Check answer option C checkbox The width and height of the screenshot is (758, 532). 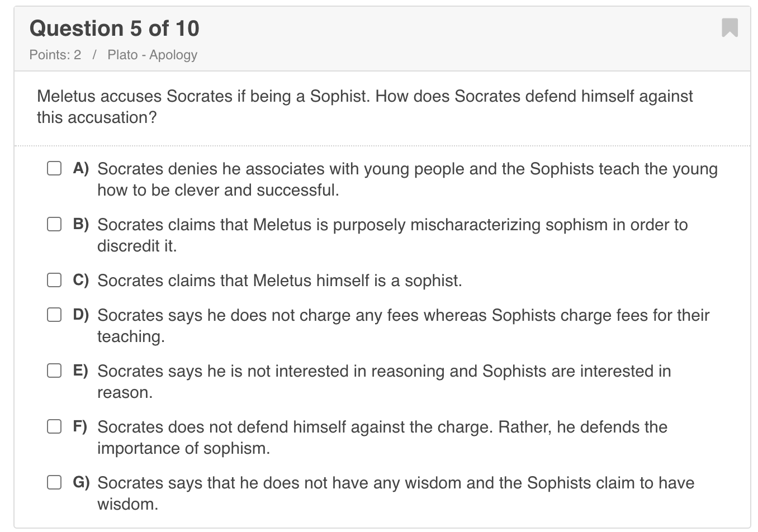(54, 280)
